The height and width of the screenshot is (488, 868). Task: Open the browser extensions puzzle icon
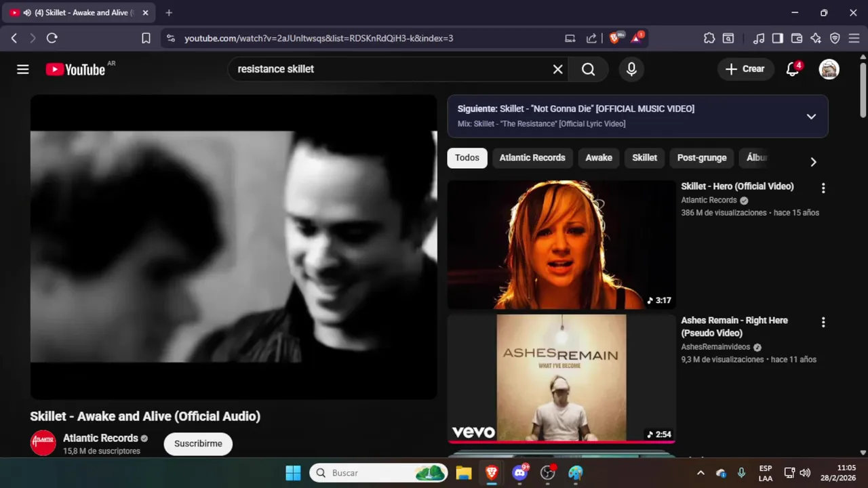pos(709,39)
